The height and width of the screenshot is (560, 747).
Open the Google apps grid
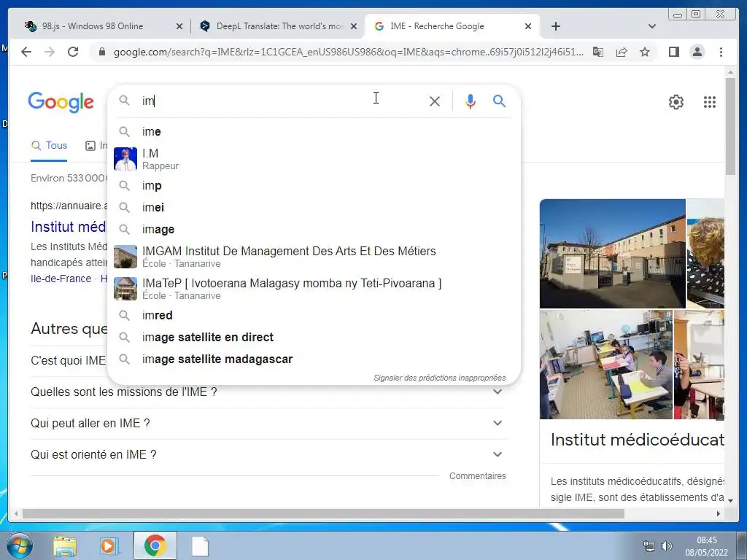[x=709, y=102]
